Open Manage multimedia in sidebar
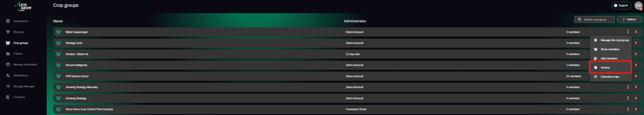Image resolution: width=644 pixels, height=115 pixels. (x=21, y=64)
